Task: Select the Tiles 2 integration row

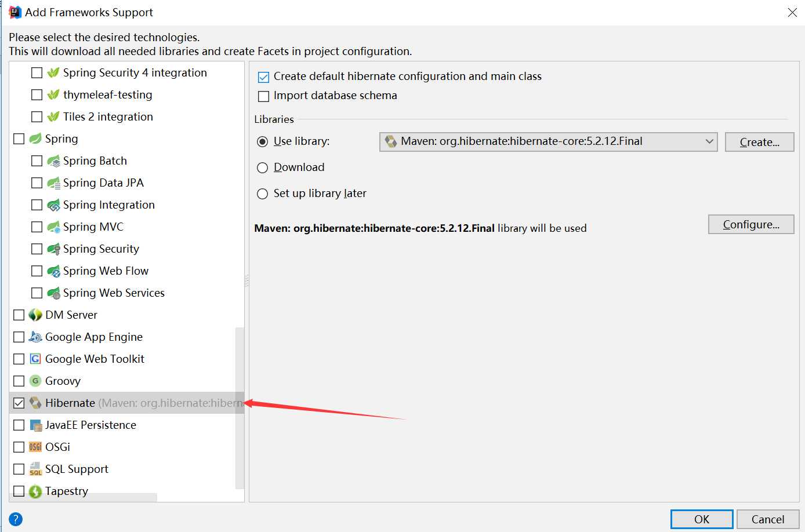Action: [126, 117]
